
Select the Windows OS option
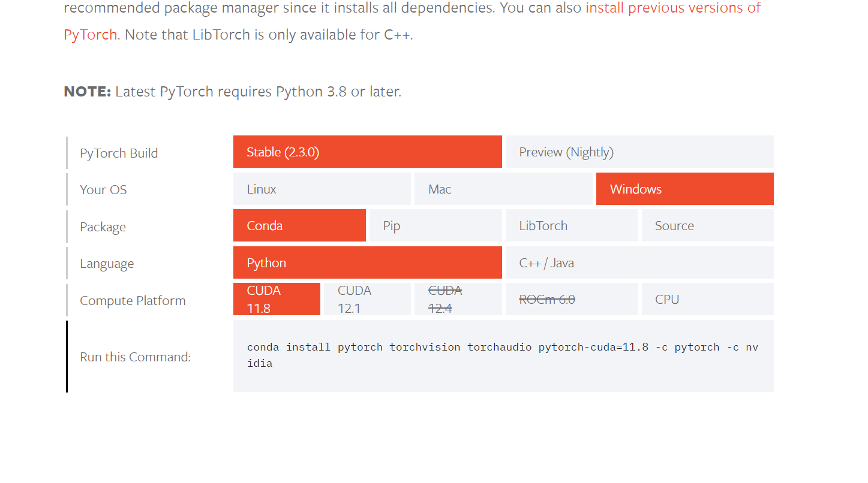coord(685,189)
